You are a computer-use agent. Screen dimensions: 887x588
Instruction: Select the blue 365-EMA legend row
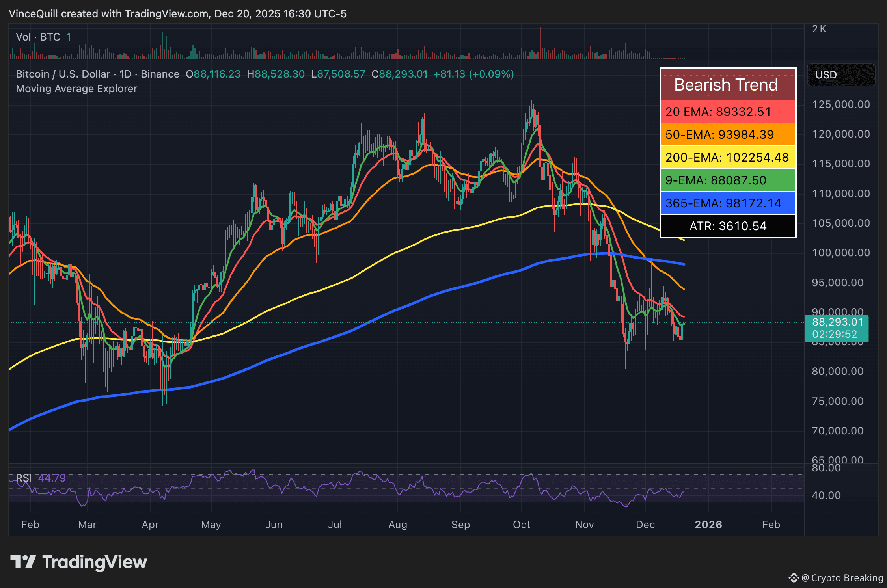[x=727, y=203]
